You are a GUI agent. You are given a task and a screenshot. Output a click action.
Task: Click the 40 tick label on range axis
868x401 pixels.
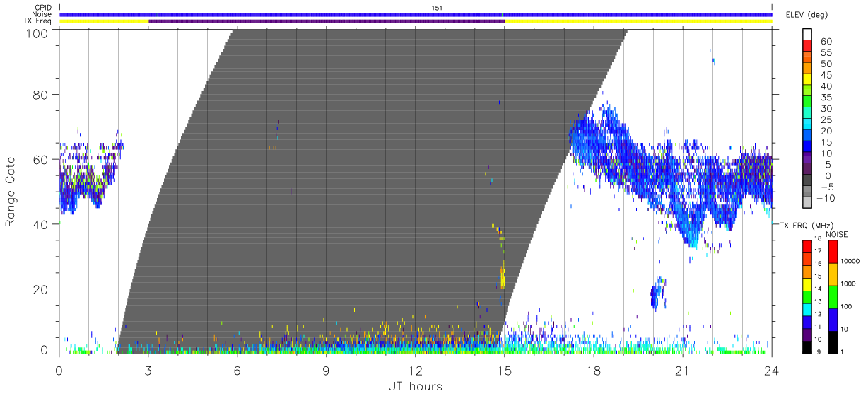41,224
